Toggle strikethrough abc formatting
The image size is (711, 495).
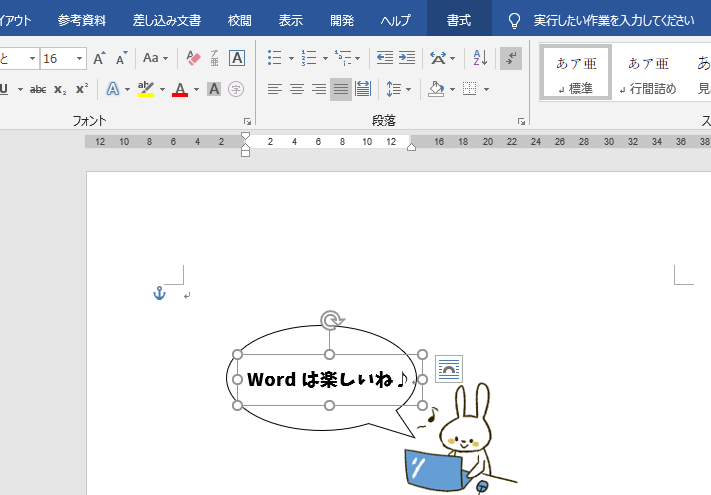point(38,89)
